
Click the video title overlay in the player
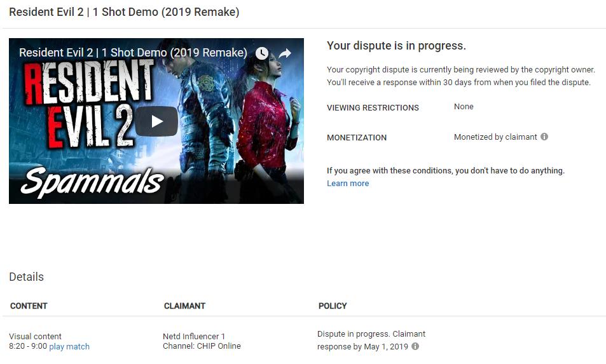click(133, 53)
